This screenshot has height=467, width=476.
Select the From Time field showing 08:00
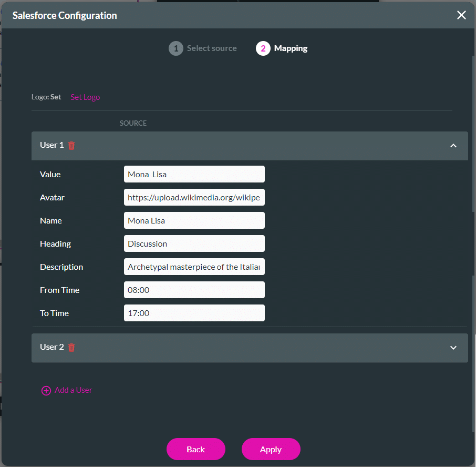click(194, 290)
